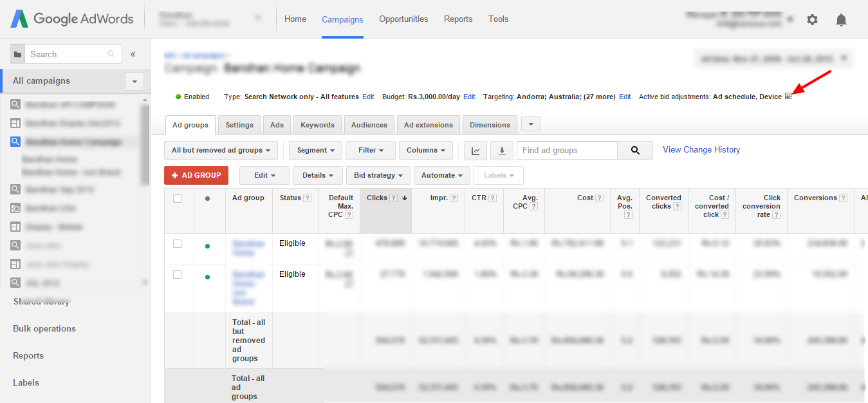Open All but removed ad groups dropdown
The width and height of the screenshot is (868, 403).
(x=221, y=151)
